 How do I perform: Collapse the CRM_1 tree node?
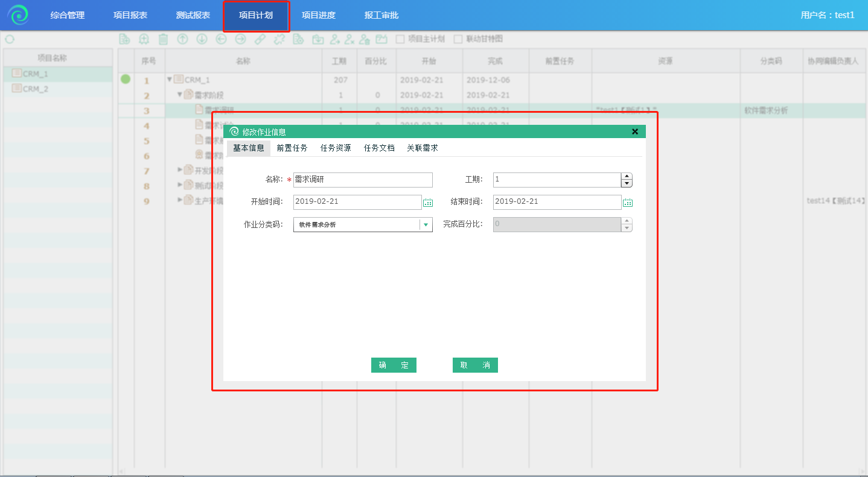(x=170, y=80)
